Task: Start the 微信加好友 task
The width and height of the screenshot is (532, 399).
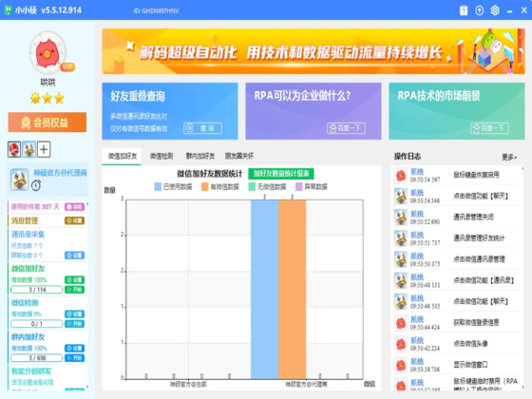Action: tap(74, 290)
